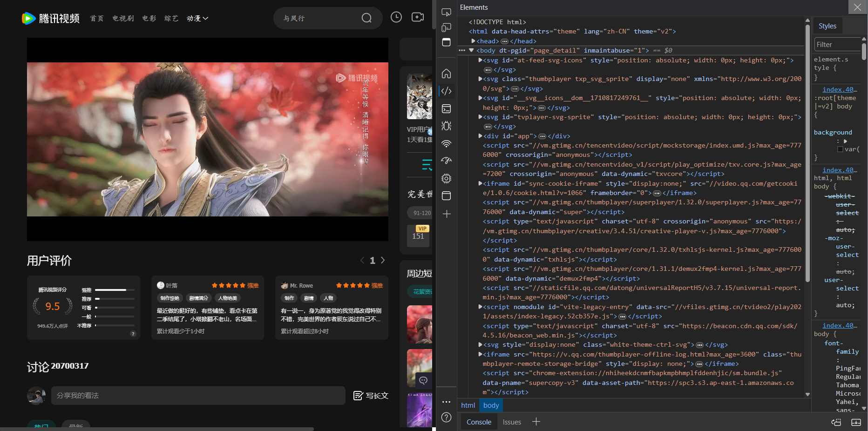
Task: Select the Elements tool icon in DevTools
Action: [x=446, y=91]
